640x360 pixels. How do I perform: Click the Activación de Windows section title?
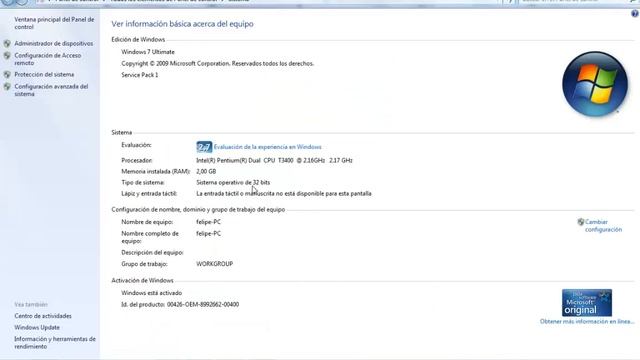142,280
